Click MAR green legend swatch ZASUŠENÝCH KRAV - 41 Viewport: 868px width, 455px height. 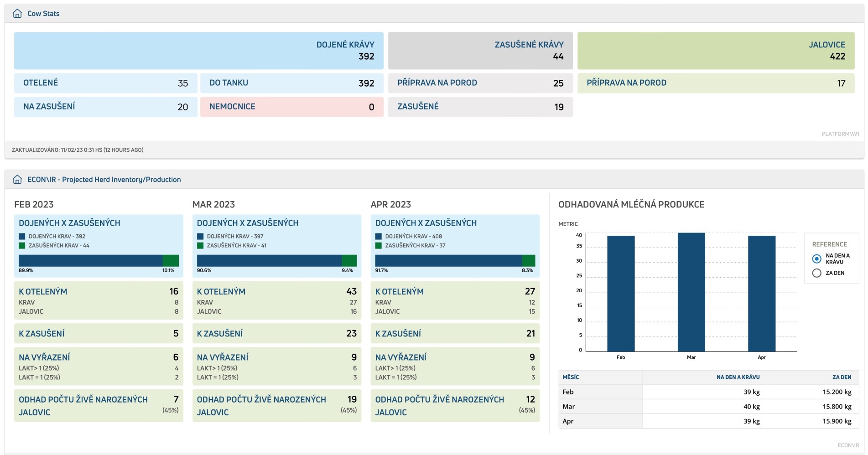[x=200, y=245]
